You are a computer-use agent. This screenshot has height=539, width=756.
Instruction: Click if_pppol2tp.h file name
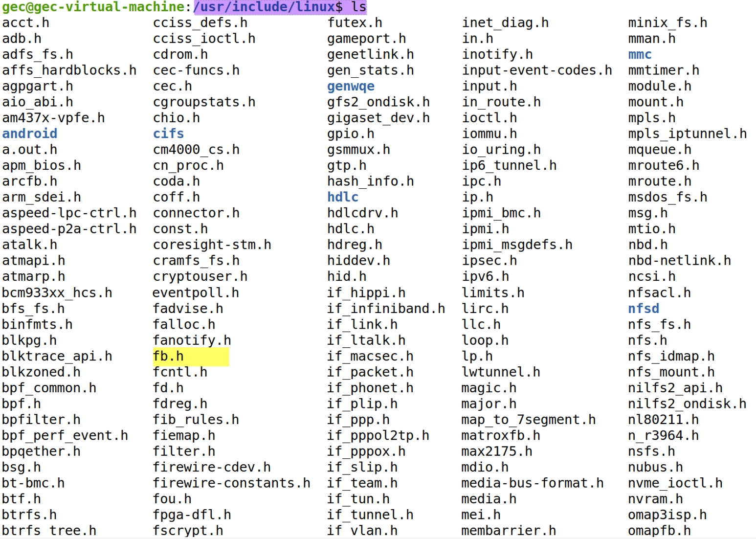tap(378, 436)
